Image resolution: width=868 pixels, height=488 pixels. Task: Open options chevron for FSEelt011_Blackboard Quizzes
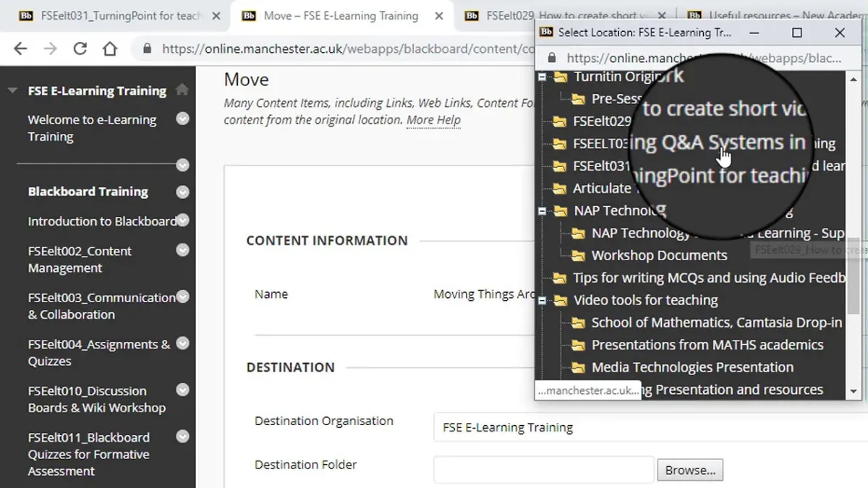tap(183, 437)
